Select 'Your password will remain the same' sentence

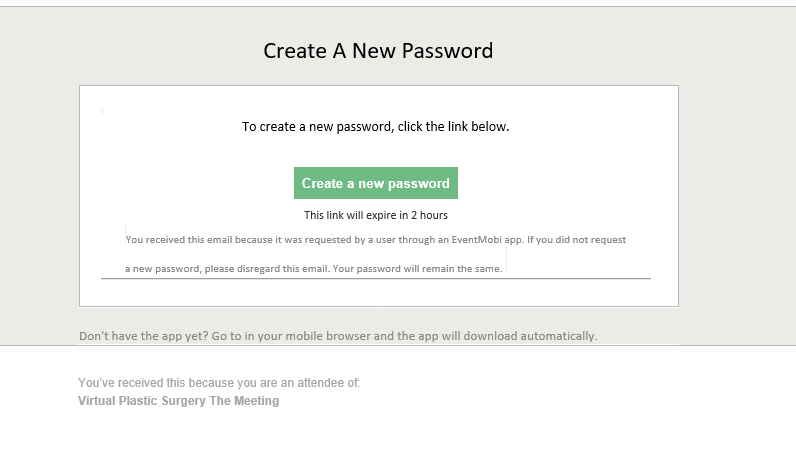point(417,269)
